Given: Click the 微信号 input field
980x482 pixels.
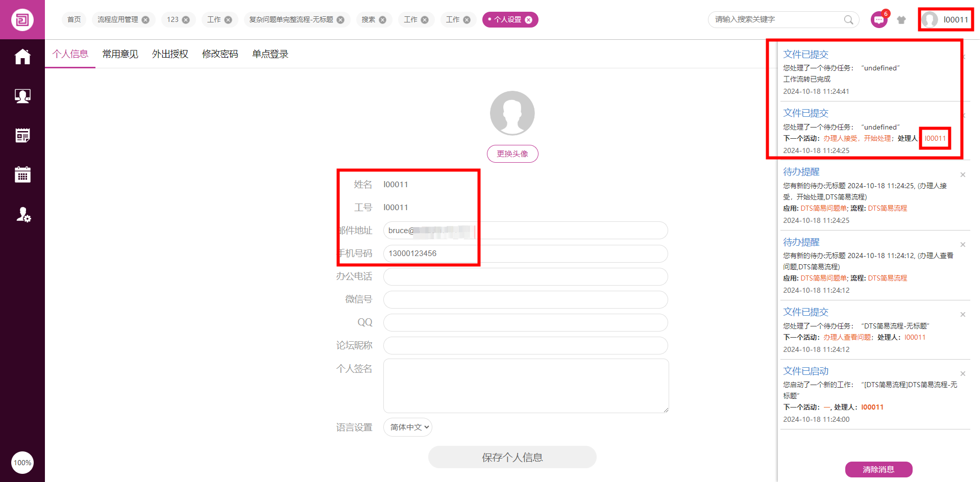Looking at the screenshot, I should tap(525, 299).
